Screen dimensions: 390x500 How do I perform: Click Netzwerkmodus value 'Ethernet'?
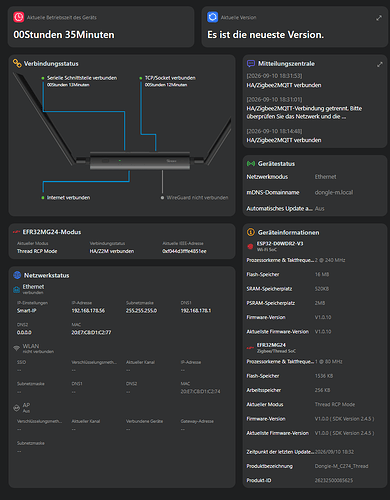[x=325, y=177]
